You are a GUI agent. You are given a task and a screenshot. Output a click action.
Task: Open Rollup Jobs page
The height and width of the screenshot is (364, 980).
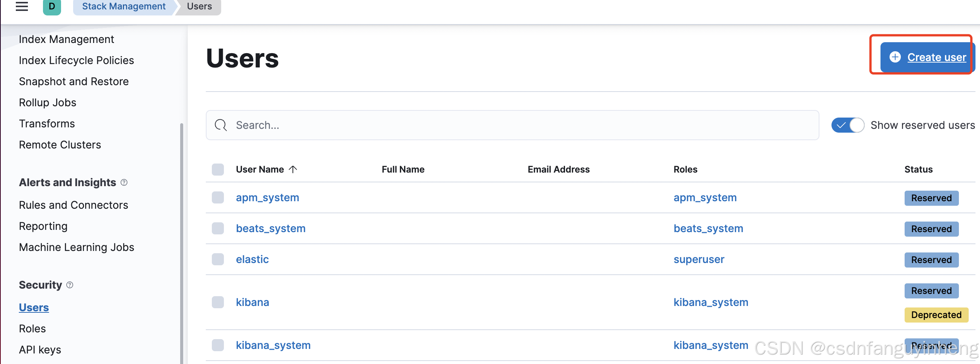[47, 102]
